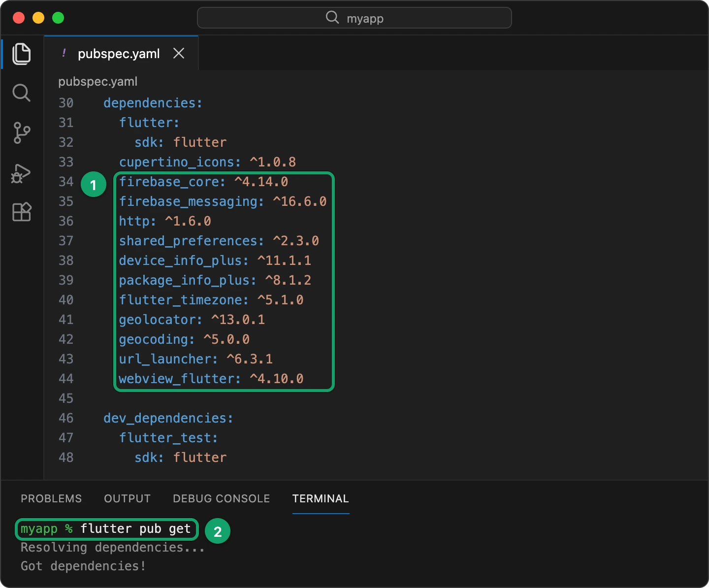Switch to the PROBLEMS panel tab
Screen dimensions: 709x588
click(51, 498)
